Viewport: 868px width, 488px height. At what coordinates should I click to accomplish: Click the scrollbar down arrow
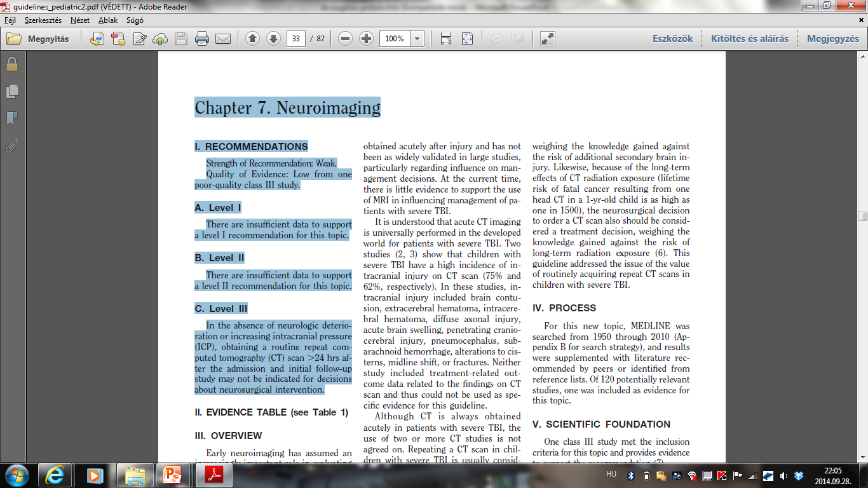coord(862,457)
